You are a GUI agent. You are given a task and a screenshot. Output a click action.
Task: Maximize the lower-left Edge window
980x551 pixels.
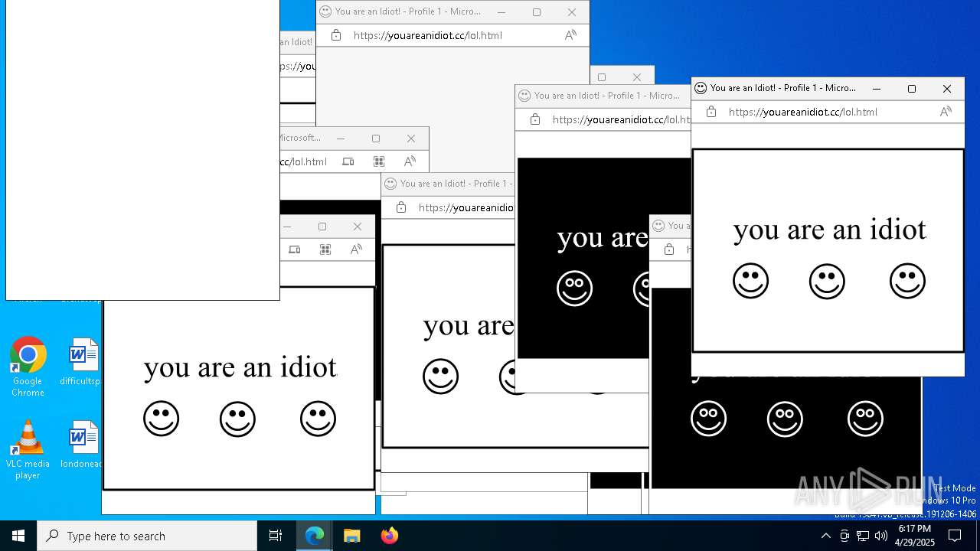click(x=322, y=227)
